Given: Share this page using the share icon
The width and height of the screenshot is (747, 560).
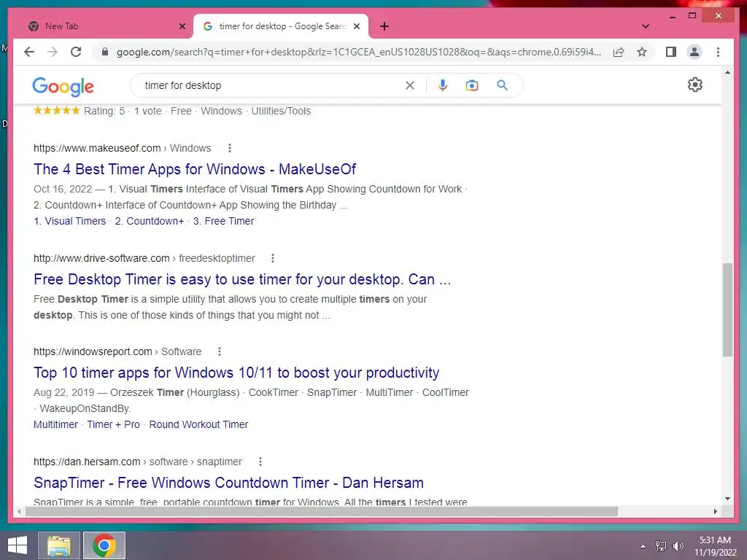Looking at the screenshot, I should [619, 52].
